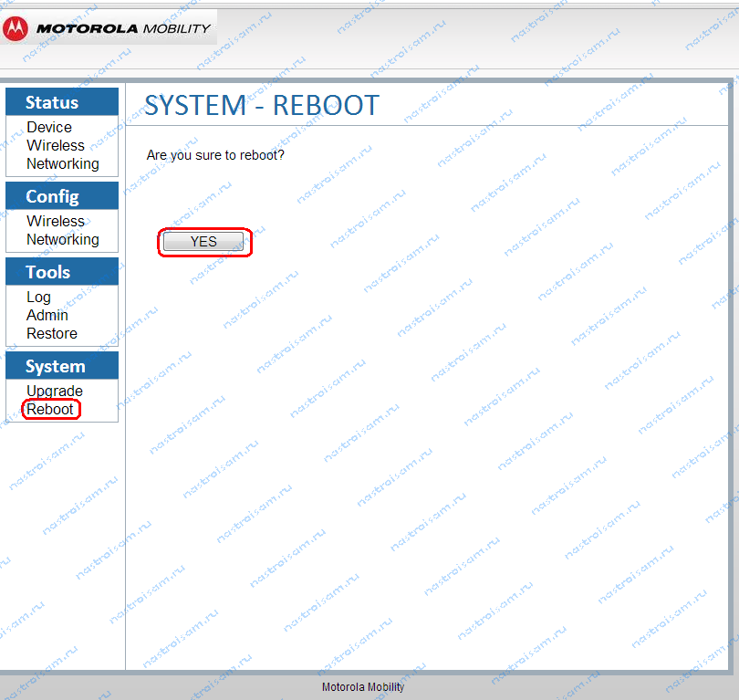Click the Motorola Mobility footer text
Viewport: 739px width, 700px height.
[362, 687]
